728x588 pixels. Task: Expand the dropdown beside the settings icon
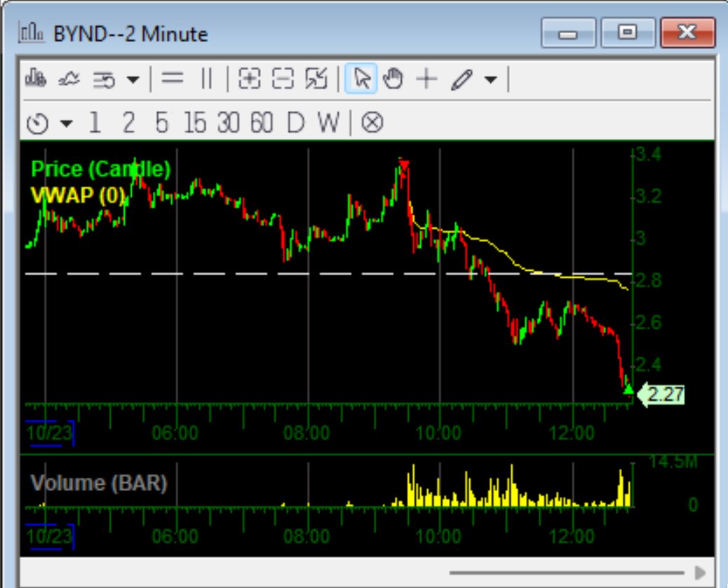coord(133,80)
